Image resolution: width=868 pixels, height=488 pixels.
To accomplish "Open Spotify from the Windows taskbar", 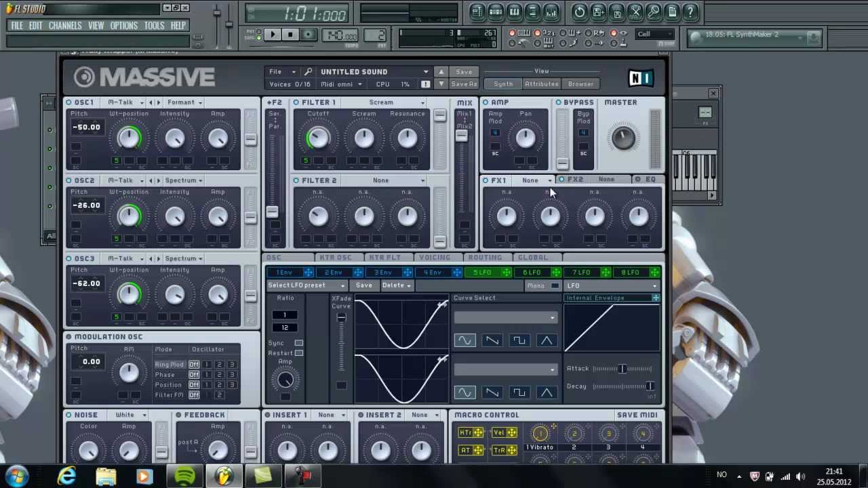I will (184, 476).
